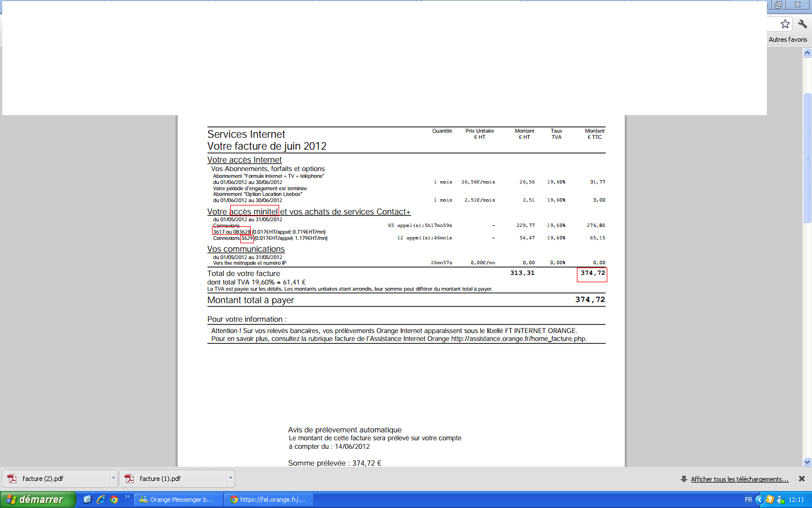Open downloaded file facture (2).pdf

[56, 479]
